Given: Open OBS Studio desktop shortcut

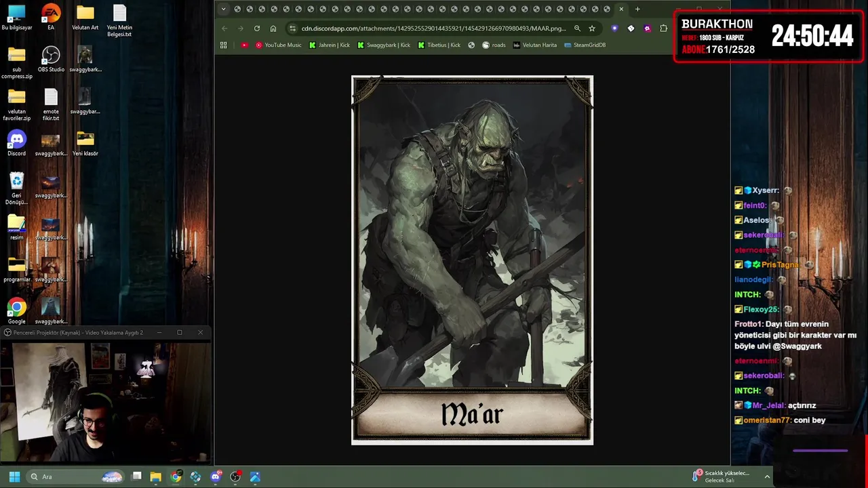Looking at the screenshot, I should pyautogui.click(x=51, y=60).
